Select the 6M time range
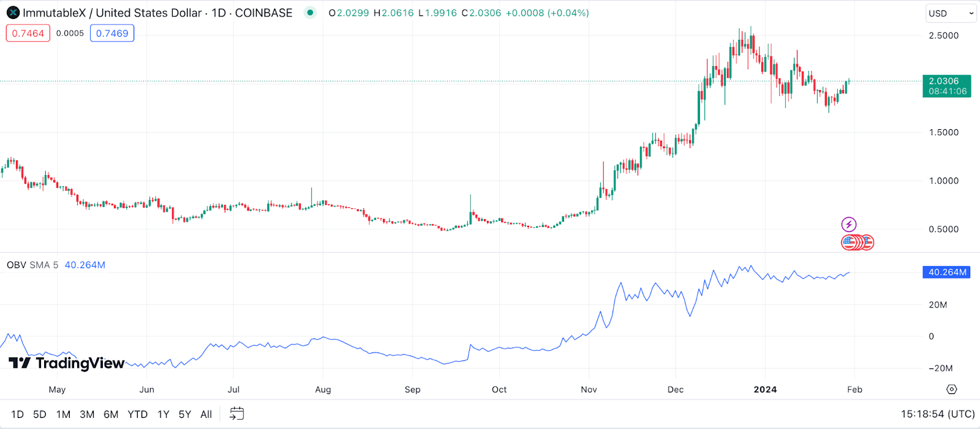Image resolution: width=980 pixels, height=429 pixels. pyautogui.click(x=111, y=414)
